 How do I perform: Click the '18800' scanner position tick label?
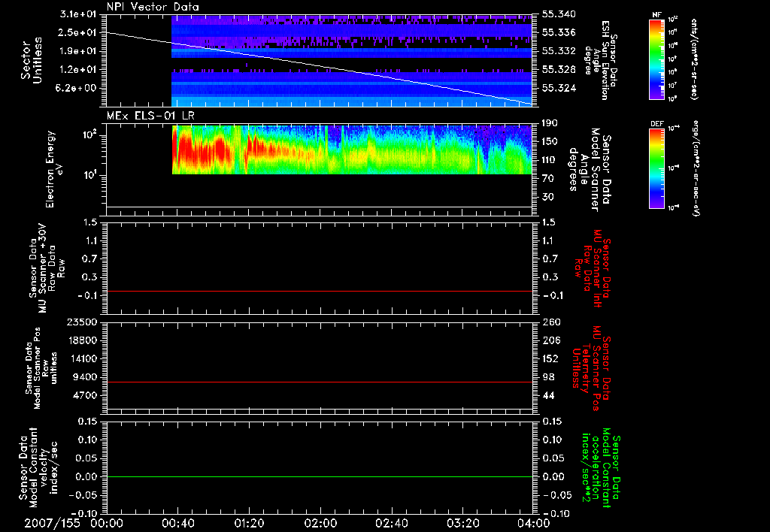pyautogui.click(x=82, y=340)
